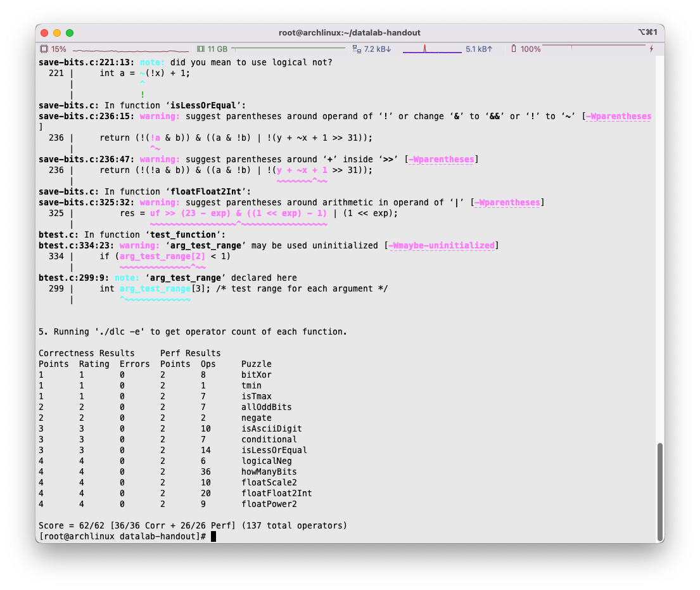Click the -Wparentheses flag on line 325:32

(507, 203)
